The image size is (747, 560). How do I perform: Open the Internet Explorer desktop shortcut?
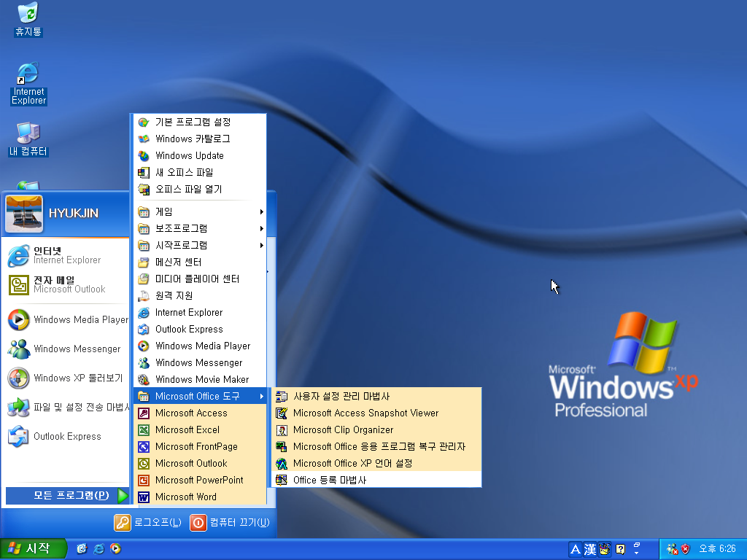(28, 83)
